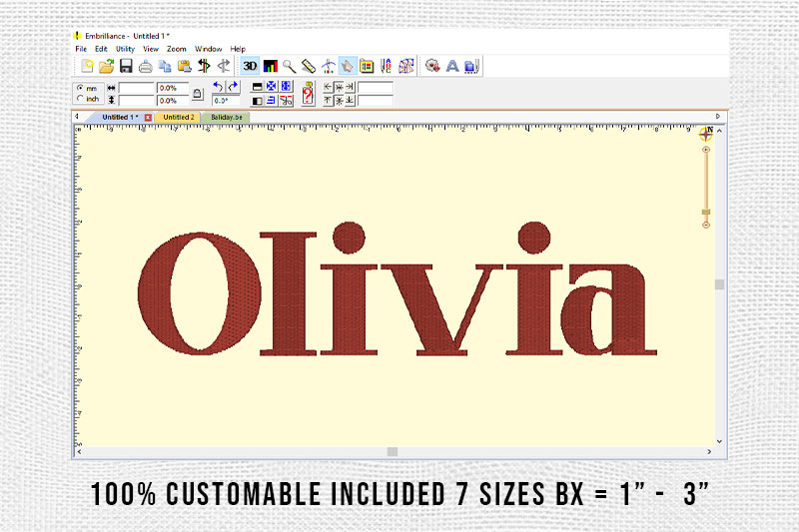Viewport: 799px width, 532px height.
Task: Click the greyed-out arrow icon before 3D
Action: (x=223, y=66)
